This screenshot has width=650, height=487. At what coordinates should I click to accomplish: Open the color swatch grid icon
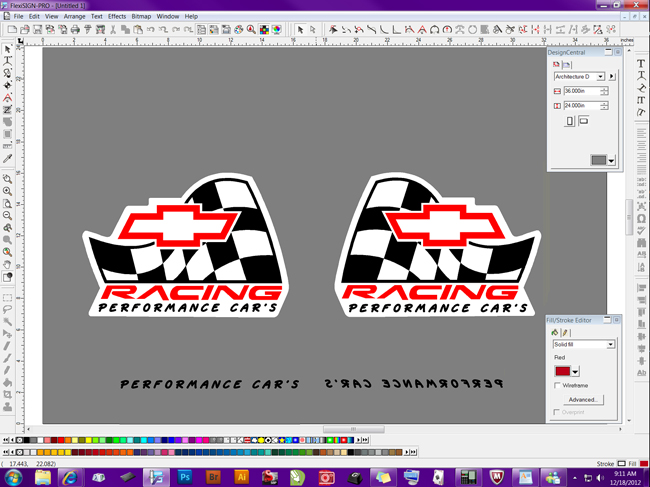(x=264, y=29)
